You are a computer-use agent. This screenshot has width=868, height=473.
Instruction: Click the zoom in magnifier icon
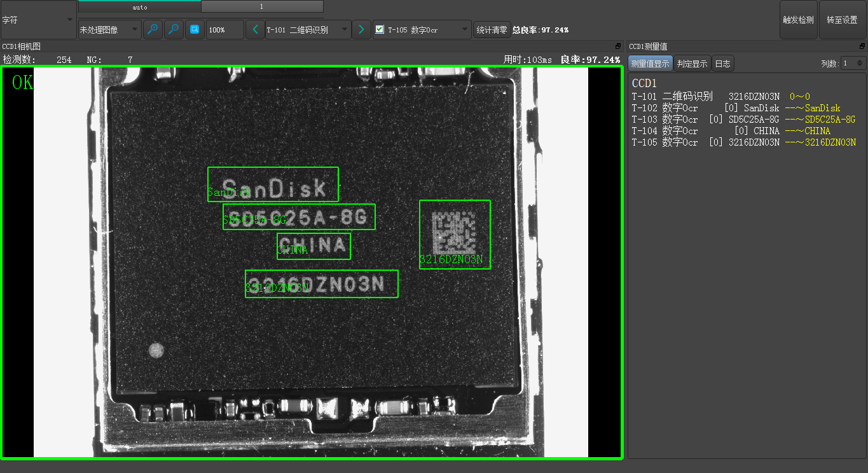pos(153,30)
